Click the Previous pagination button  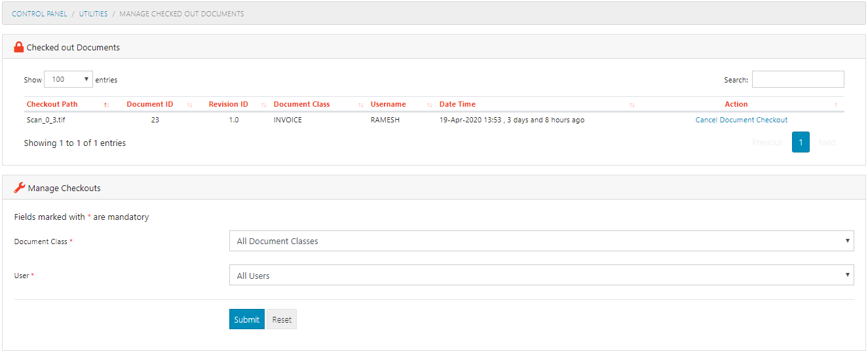767,142
